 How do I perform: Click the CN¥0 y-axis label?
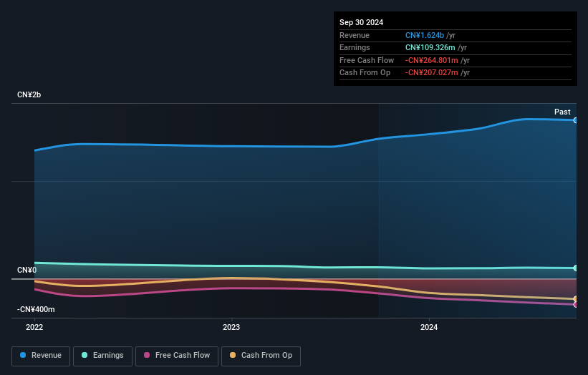click(27, 270)
